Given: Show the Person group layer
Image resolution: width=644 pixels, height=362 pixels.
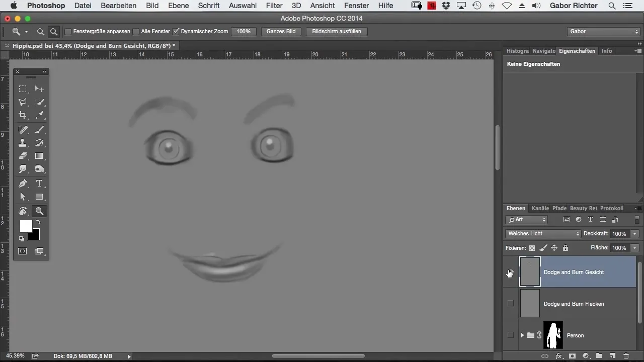Looking at the screenshot, I should click(511, 335).
